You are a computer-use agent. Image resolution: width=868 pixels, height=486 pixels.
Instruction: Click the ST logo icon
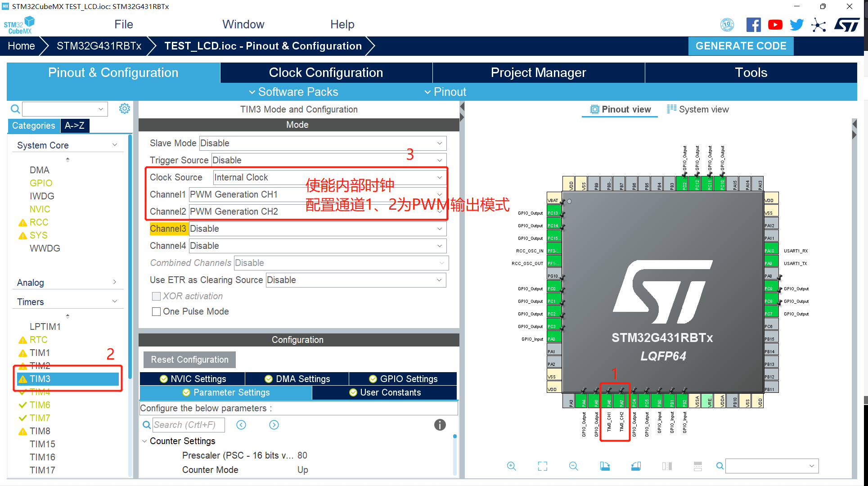(x=847, y=25)
